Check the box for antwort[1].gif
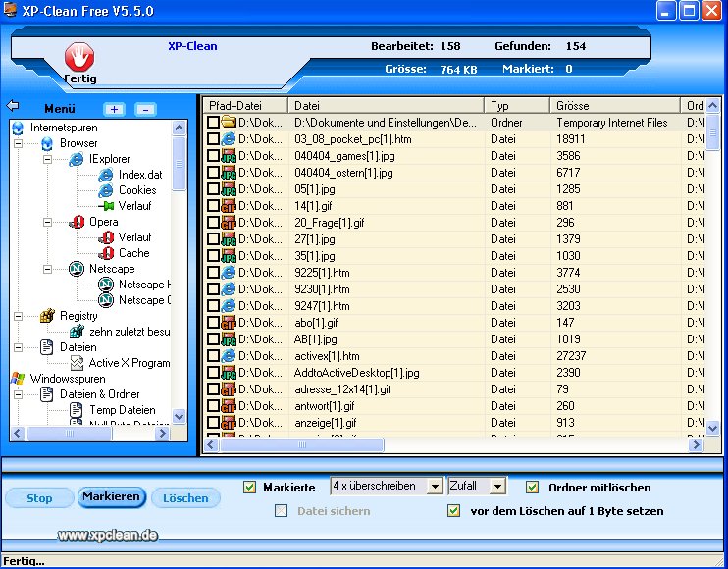This screenshot has width=728, height=569. coord(213,406)
